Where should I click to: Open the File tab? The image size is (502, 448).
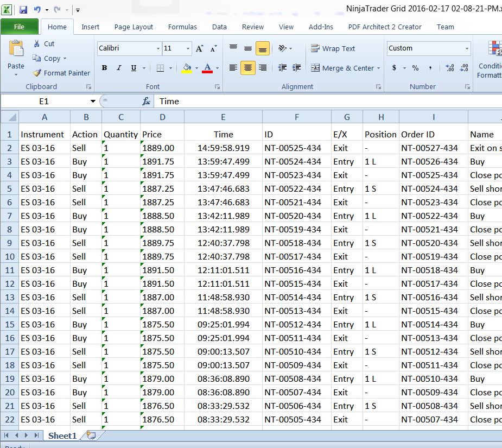19,27
